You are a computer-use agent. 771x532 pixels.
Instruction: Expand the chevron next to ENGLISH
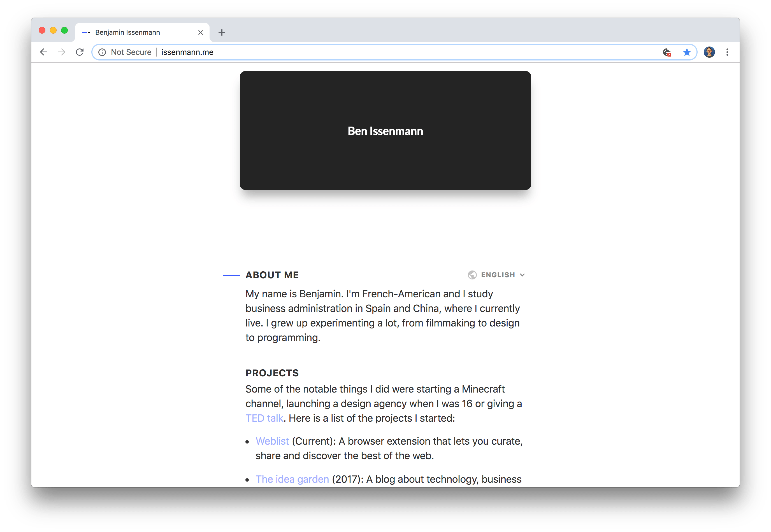(522, 275)
